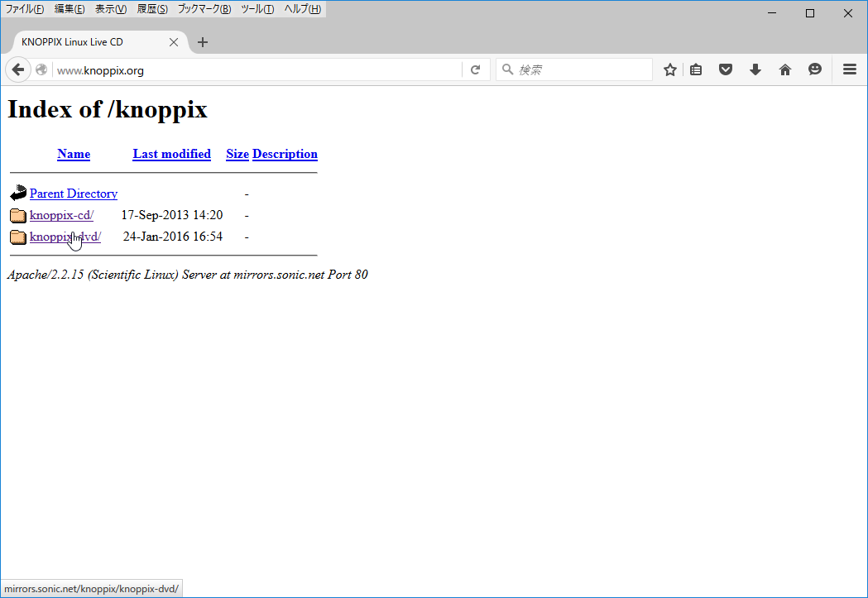
Task: Click the Apache server footer text
Action: (x=188, y=275)
